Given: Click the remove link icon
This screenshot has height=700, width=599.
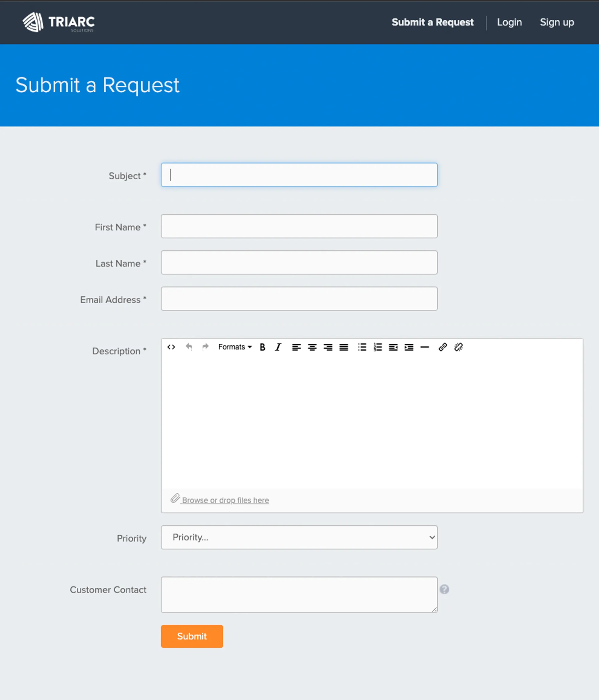Looking at the screenshot, I should point(458,347).
